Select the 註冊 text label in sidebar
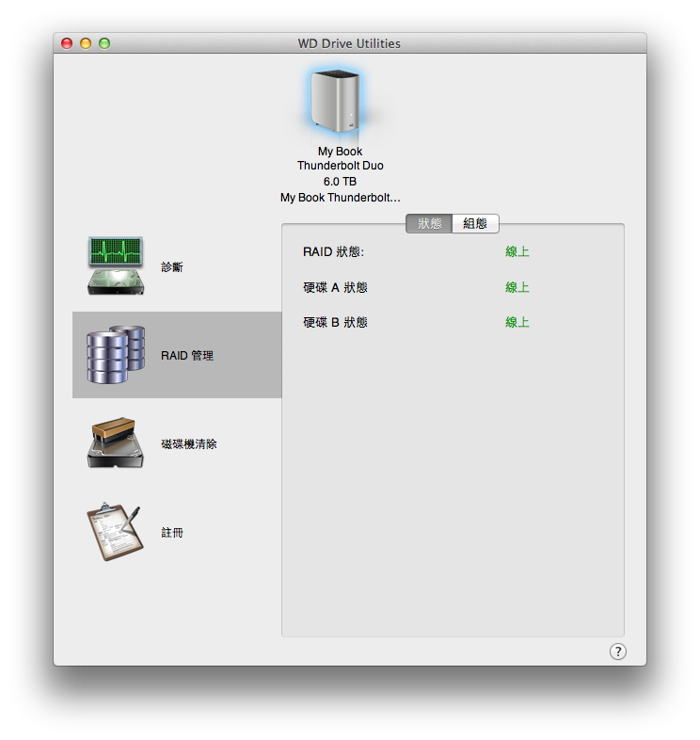 click(172, 533)
